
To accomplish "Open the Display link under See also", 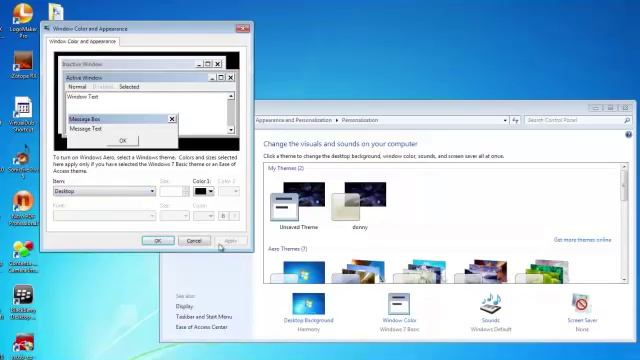I will 184,306.
